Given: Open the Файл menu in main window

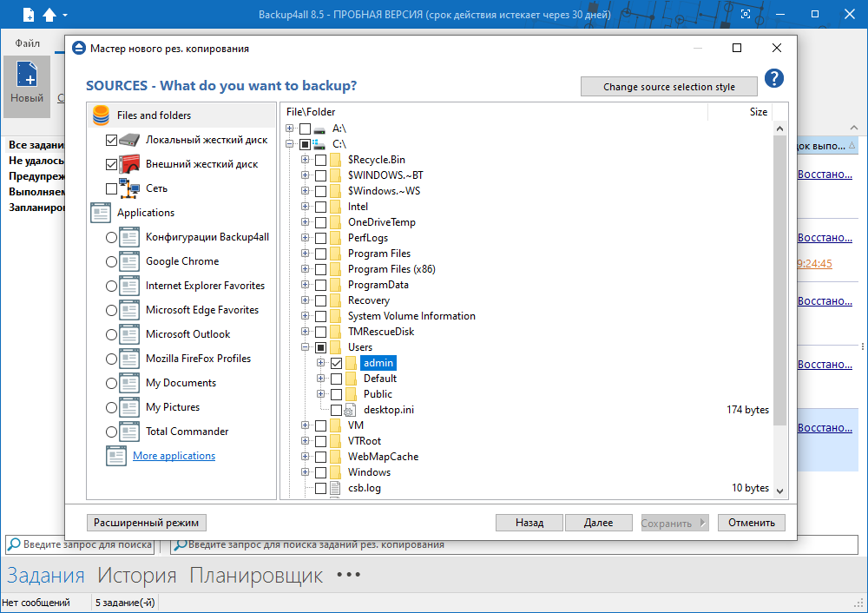Looking at the screenshot, I should coord(27,43).
